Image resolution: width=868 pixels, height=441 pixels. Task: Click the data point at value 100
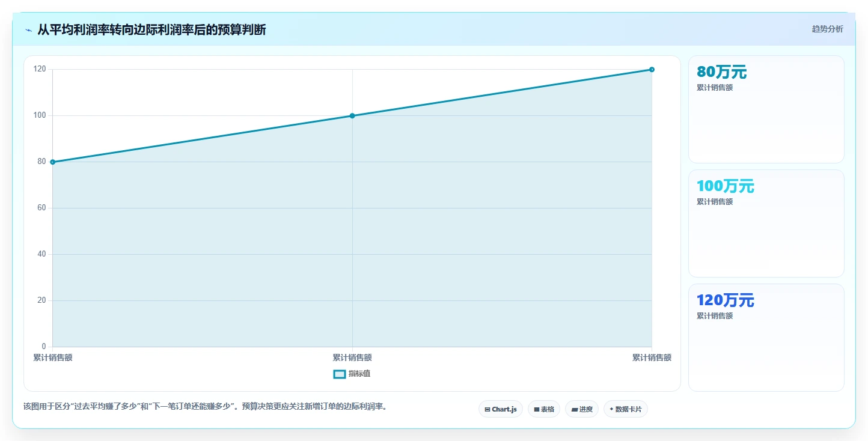352,115
